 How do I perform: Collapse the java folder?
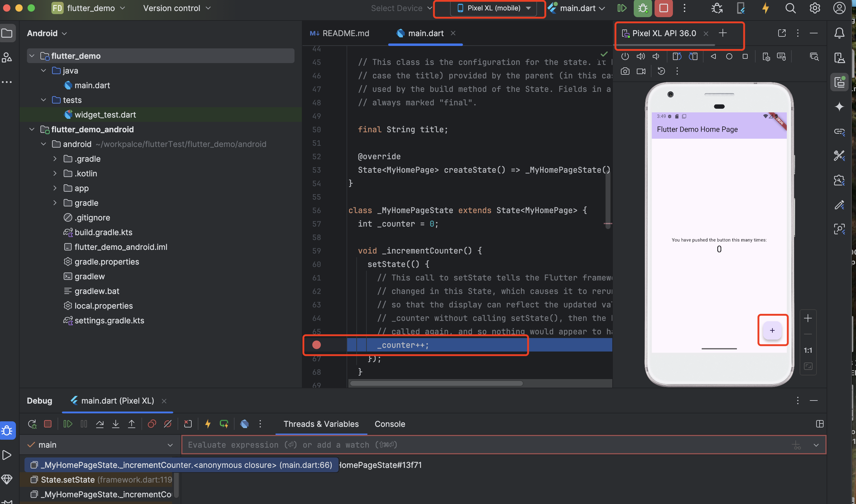(x=43, y=71)
